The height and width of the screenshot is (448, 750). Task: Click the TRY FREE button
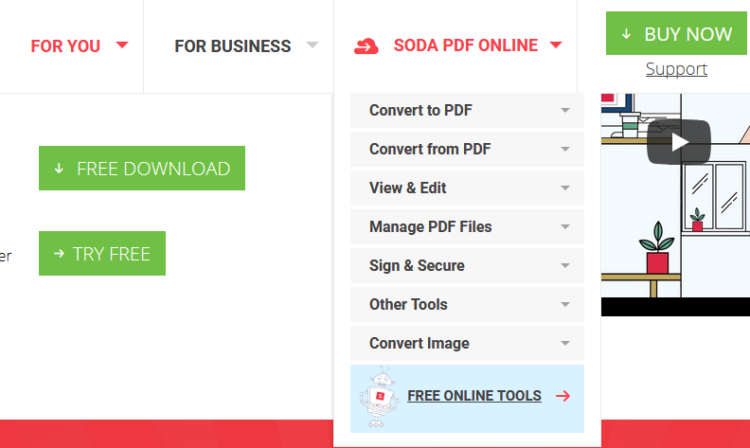pyautogui.click(x=102, y=253)
